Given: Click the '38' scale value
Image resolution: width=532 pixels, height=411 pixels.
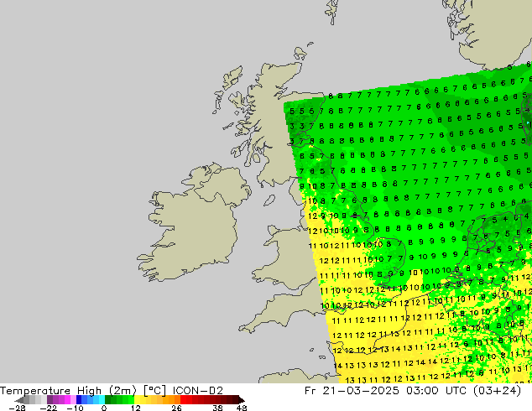Looking at the screenshot, I should [218, 408].
